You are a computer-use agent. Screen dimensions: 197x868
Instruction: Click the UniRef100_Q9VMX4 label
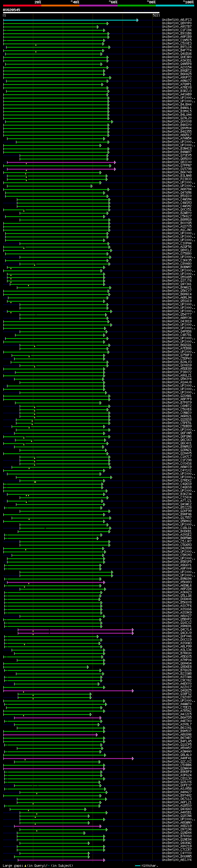pyautogui.click(x=177, y=128)
